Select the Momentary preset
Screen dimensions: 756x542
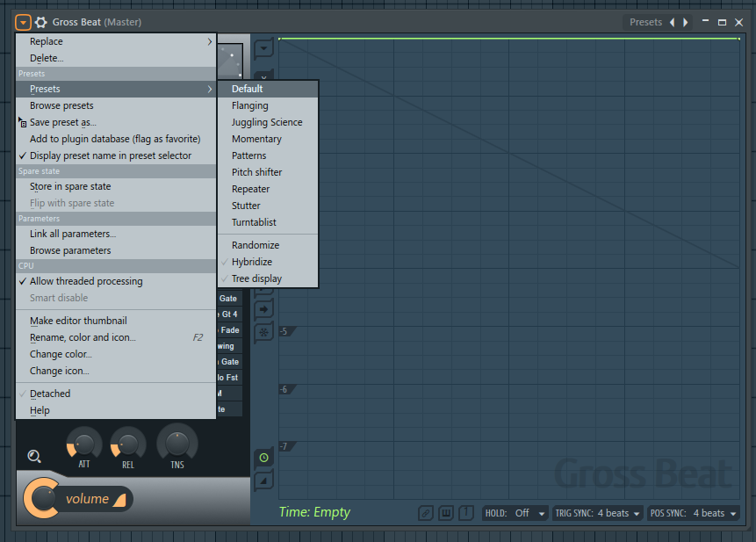268,139
